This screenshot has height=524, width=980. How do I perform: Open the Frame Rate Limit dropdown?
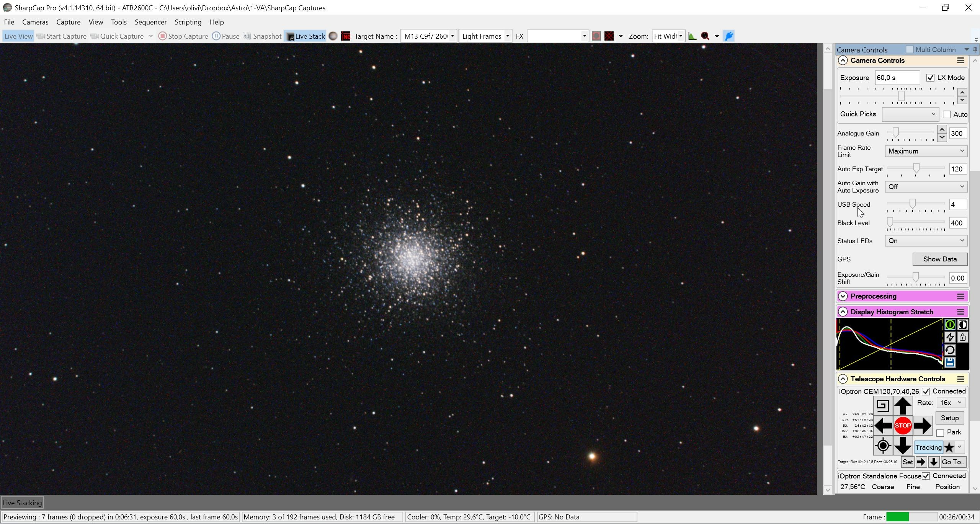pyautogui.click(x=926, y=151)
